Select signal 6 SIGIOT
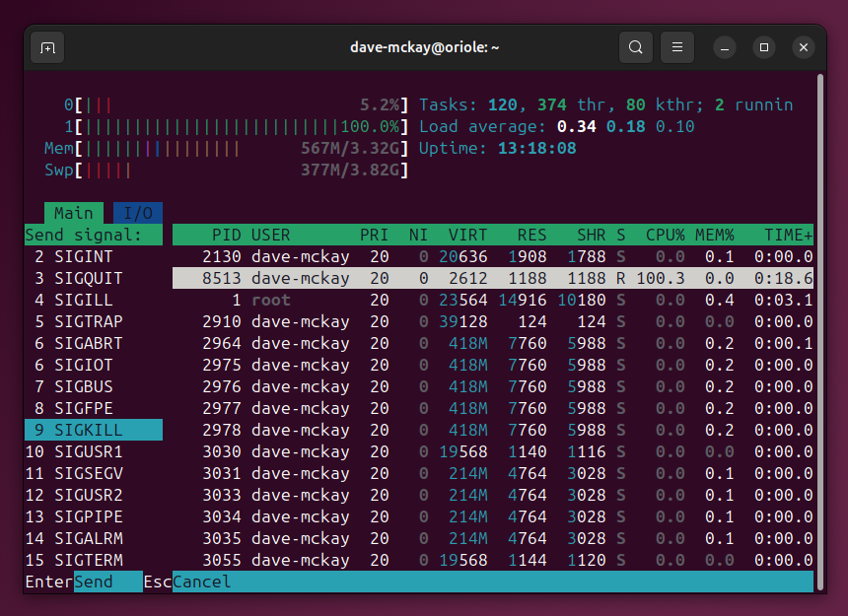 (94, 365)
